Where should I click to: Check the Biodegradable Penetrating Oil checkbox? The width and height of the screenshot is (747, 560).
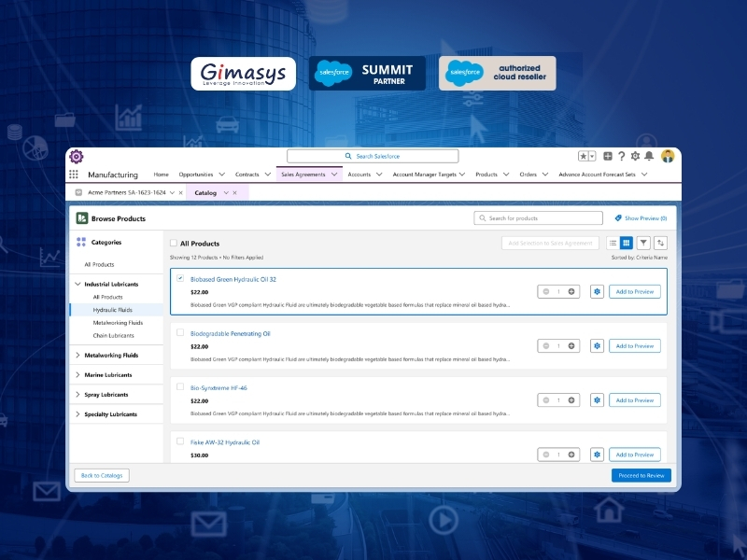point(180,332)
